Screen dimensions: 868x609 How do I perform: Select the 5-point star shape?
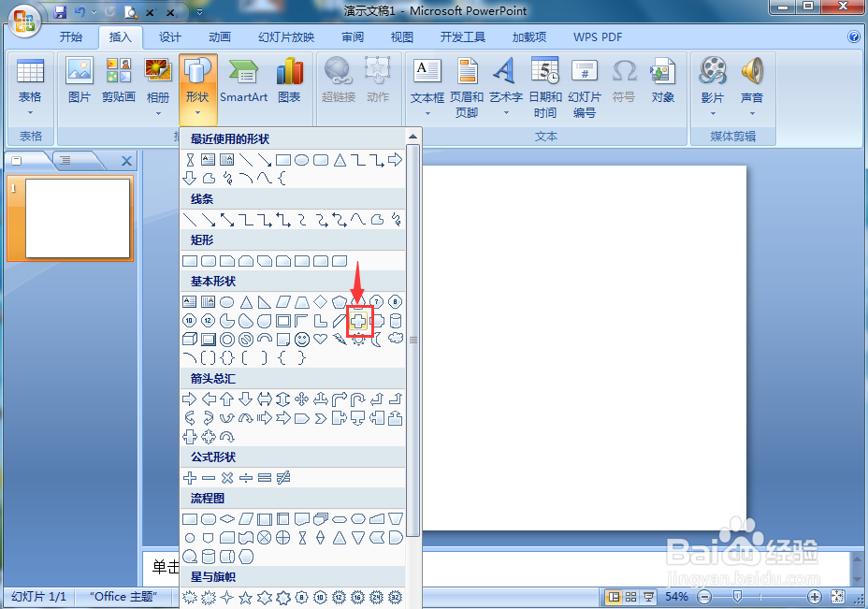point(246,598)
